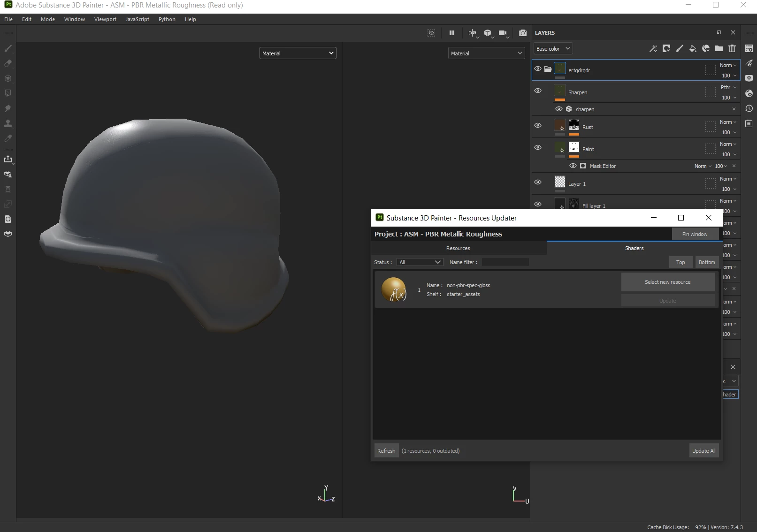Switch to the Shaders tab
The width and height of the screenshot is (757, 532).
click(x=635, y=248)
